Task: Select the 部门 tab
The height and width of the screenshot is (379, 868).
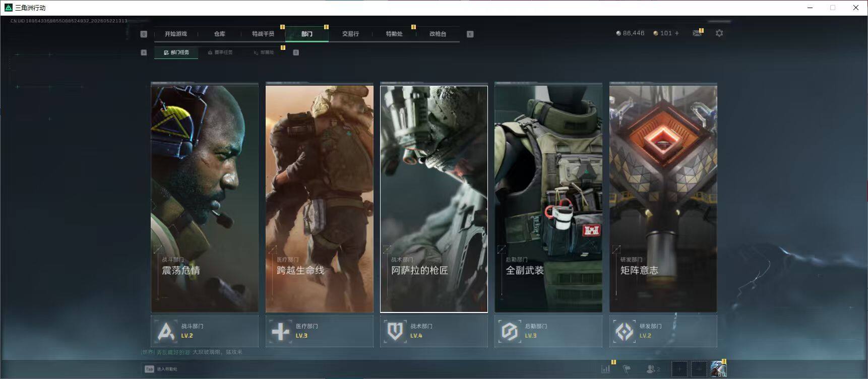Action: (x=307, y=34)
